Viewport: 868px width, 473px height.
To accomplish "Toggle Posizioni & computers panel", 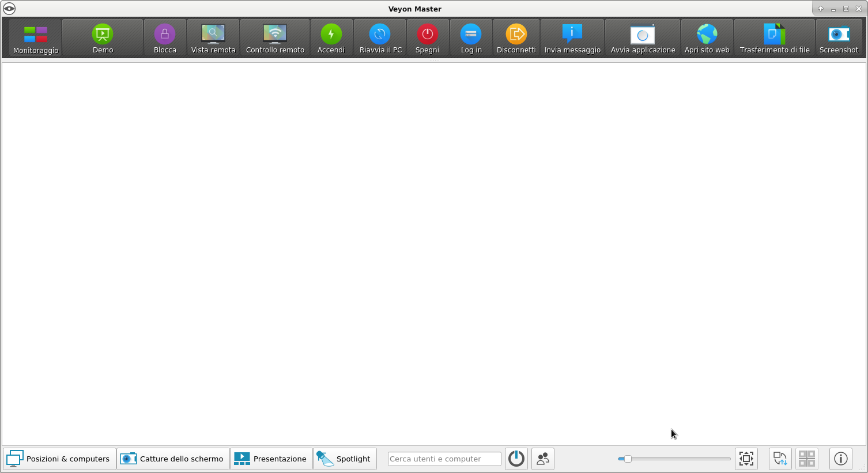I will click(59, 459).
